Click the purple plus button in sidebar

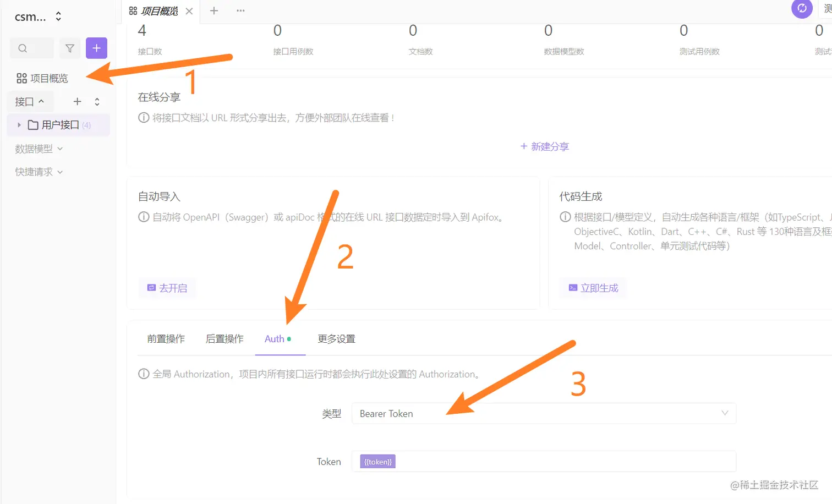point(96,48)
